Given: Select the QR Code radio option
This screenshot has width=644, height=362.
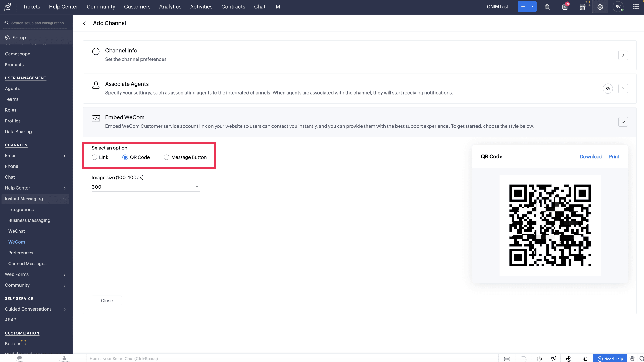Looking at the screenshot, I should coord(125,157).
